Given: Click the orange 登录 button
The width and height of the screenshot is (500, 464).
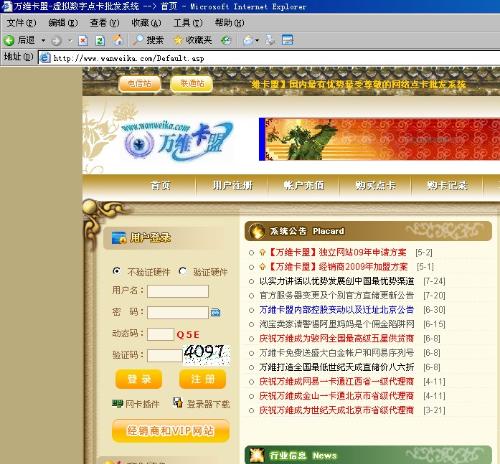Looking at the screenshot, I should point(139,379).
